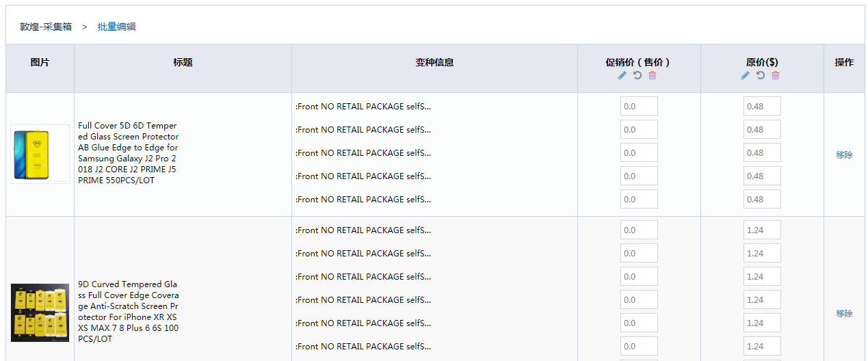This screenshot has width=868, height=361.
Task: Click the 变种信息 column header
Action: pos(434,62)
